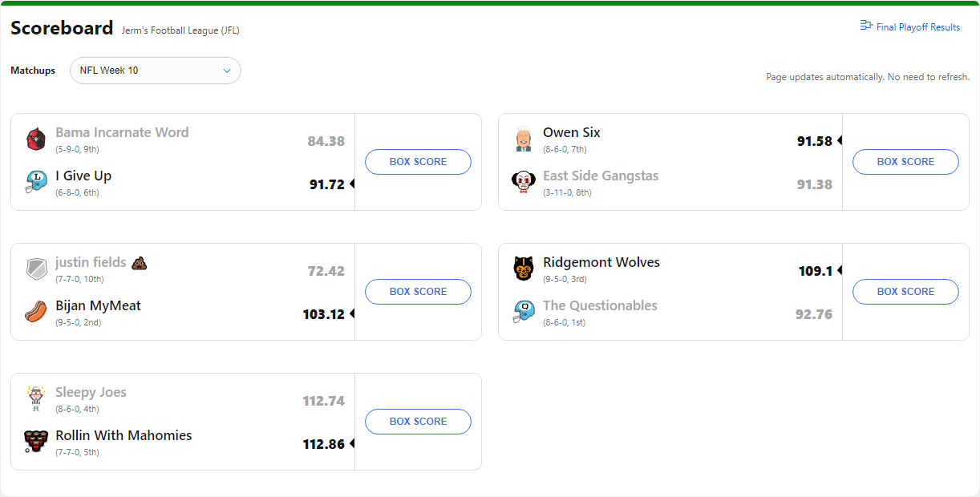Click East Side Gangstas clown icon
This screenshot has width=980, height=497.
[x=524, y=182]
